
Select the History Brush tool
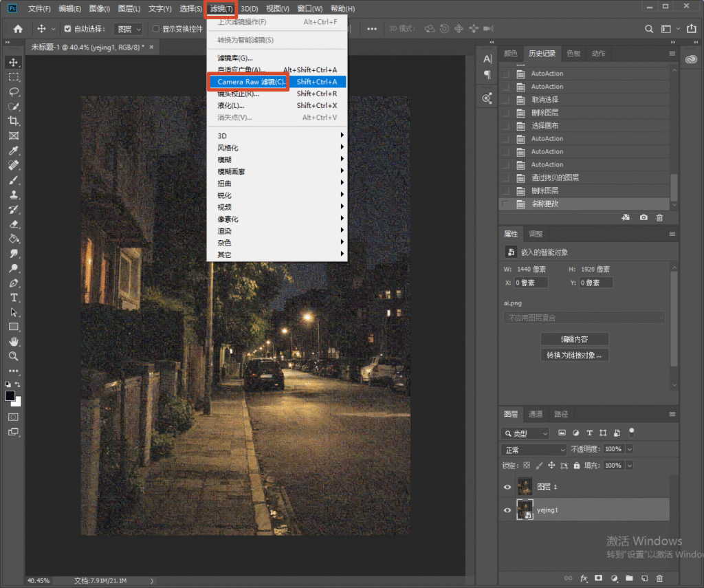[x=14, y=209]
